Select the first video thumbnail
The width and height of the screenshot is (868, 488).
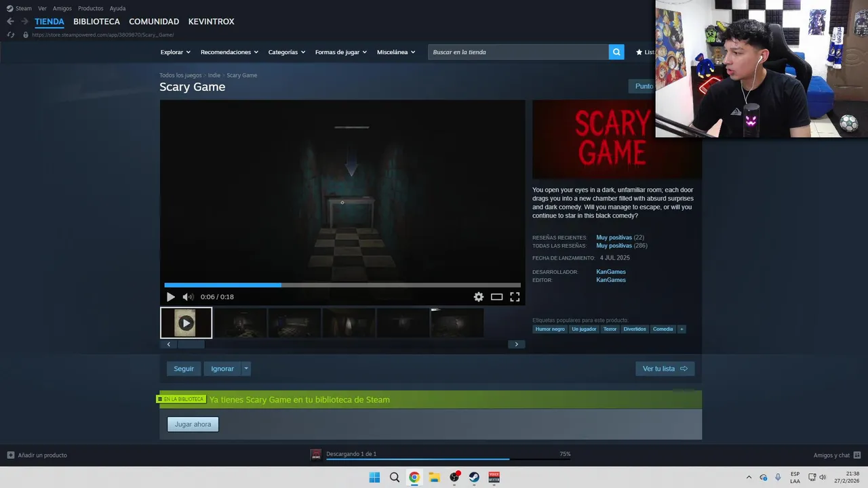[186, 323]
